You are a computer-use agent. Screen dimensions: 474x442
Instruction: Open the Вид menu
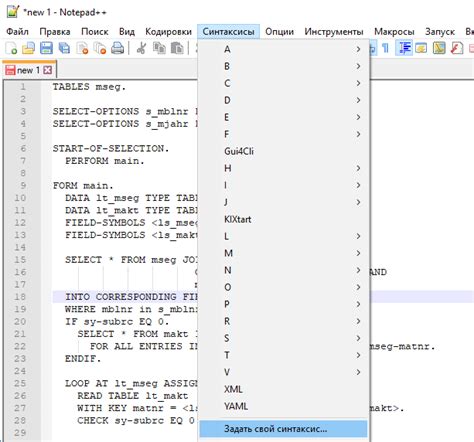pos(127,32)
